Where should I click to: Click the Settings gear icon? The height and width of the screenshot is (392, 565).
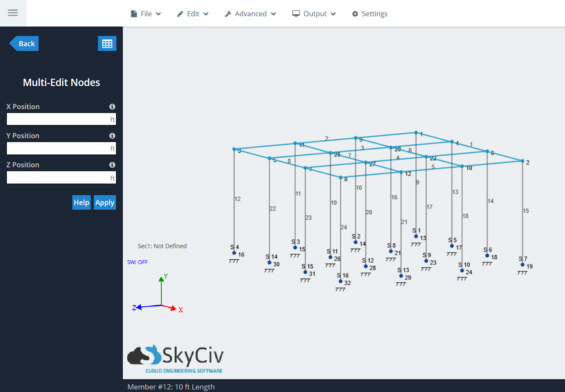355,14
